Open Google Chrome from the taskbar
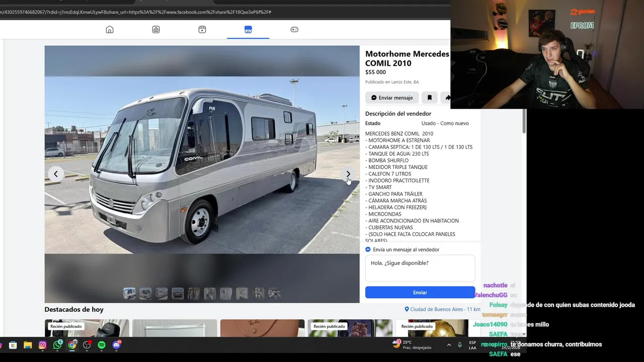 click(72, 345)
